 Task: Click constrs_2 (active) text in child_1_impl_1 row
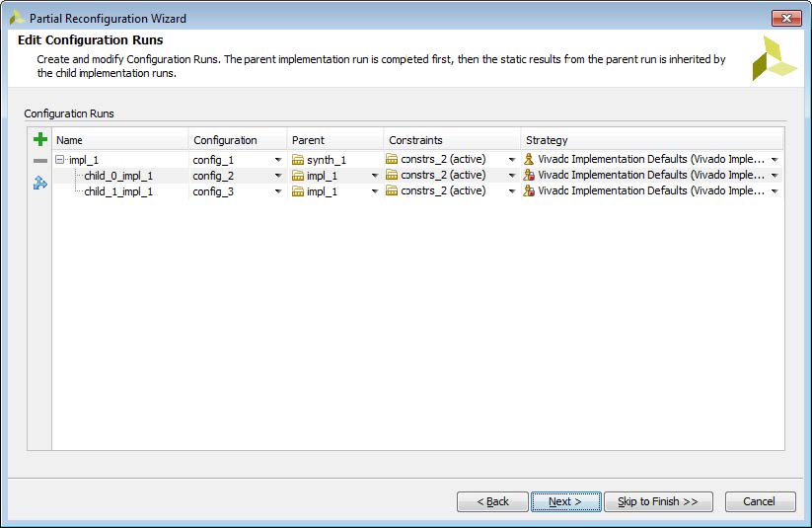pos(443,190)
